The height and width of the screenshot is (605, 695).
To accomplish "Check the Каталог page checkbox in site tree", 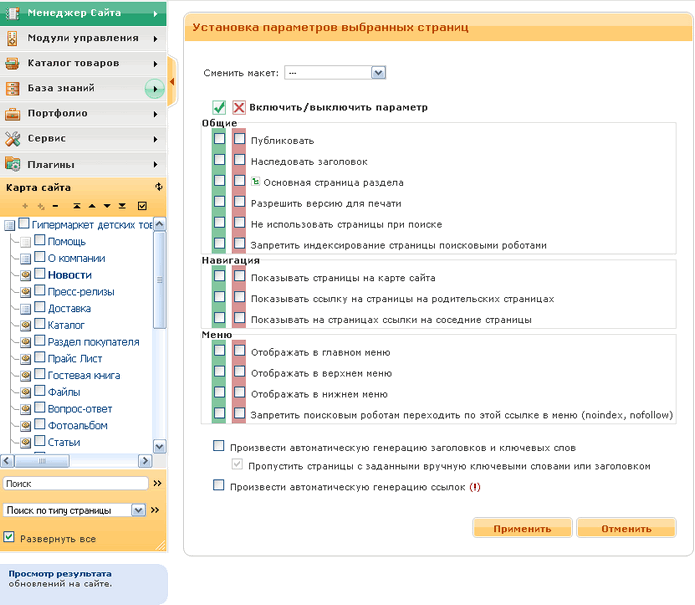I will (40, 325).
